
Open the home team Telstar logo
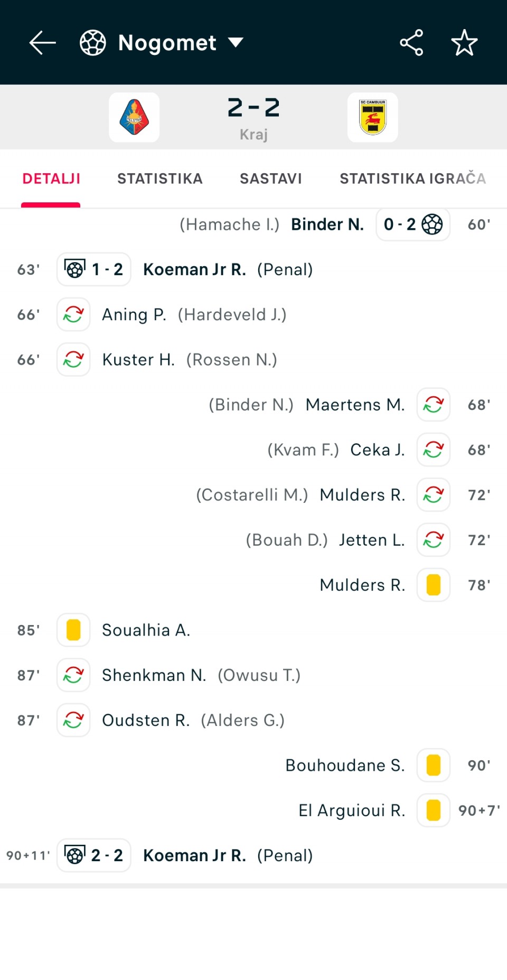[134, 117]
